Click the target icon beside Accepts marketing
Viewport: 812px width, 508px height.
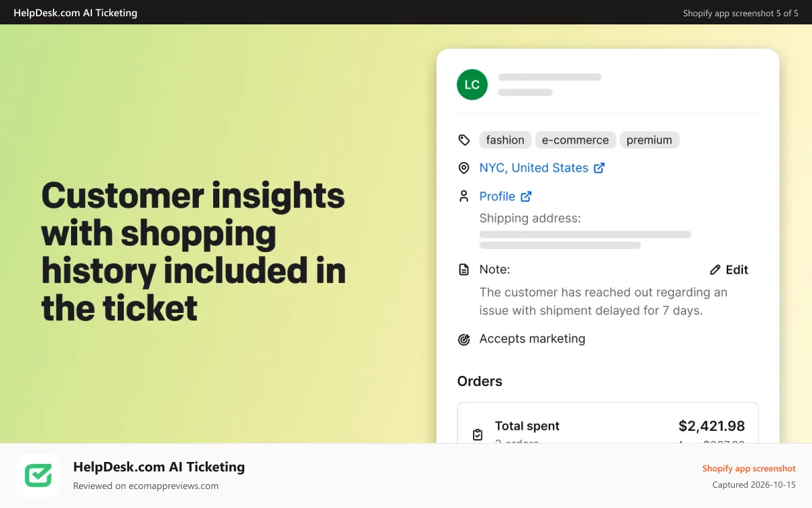pyautogui.click(x=464, y=339)
